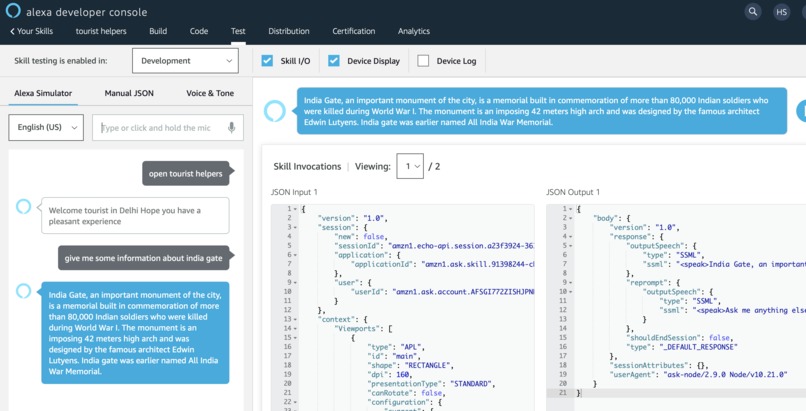This screenshot has height=411, width=806.
Task: Switch to the Voice & Tone tab
Action: pos(210,93)
